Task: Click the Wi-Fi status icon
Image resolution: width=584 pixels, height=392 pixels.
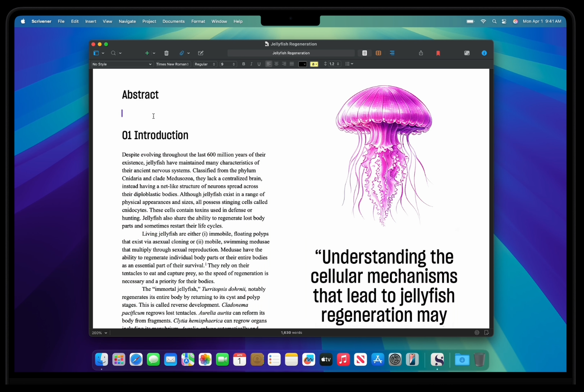Action: point(483,21)
